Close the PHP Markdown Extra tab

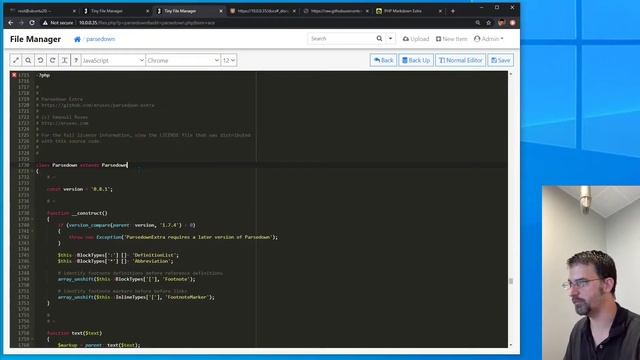[x=440, y=11]
